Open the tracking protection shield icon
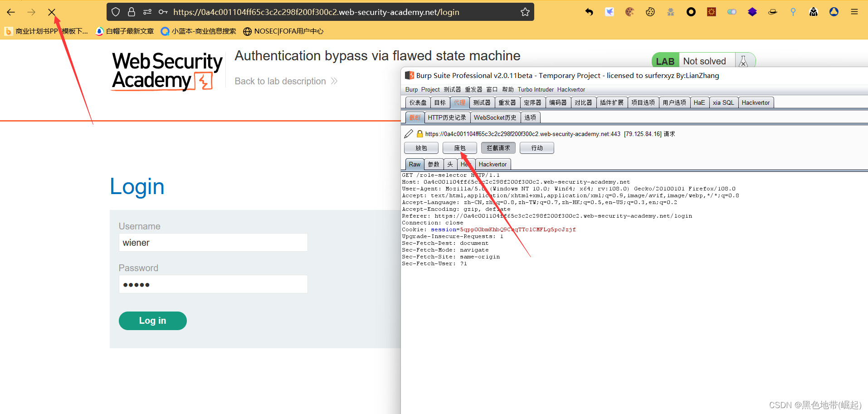Viewport: 868px width, 414px height. coord(116,12)
